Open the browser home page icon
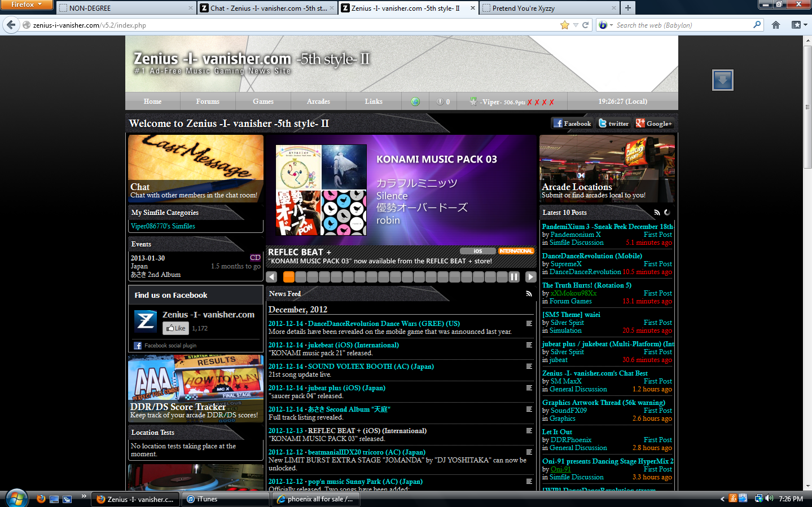 coord(776,25)
